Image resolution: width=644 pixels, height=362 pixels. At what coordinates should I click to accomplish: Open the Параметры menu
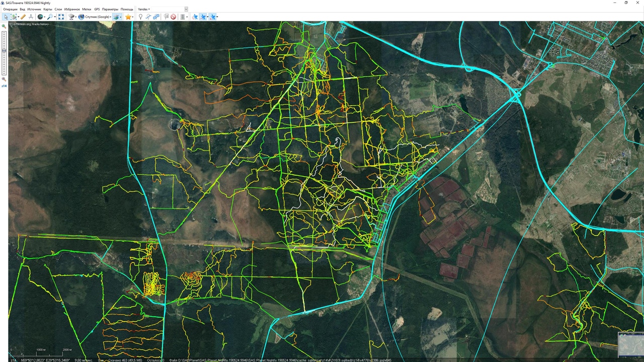tap(110, 9)
